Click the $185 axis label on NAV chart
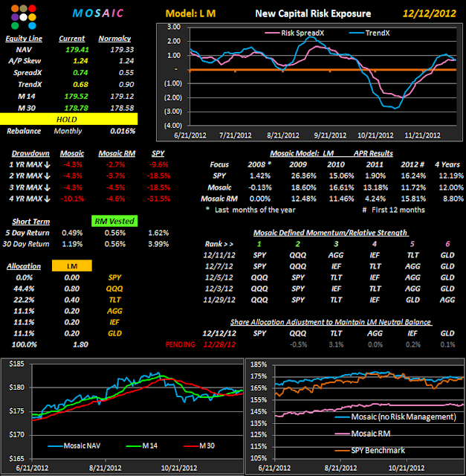466x476 pixels. (16, 364)
